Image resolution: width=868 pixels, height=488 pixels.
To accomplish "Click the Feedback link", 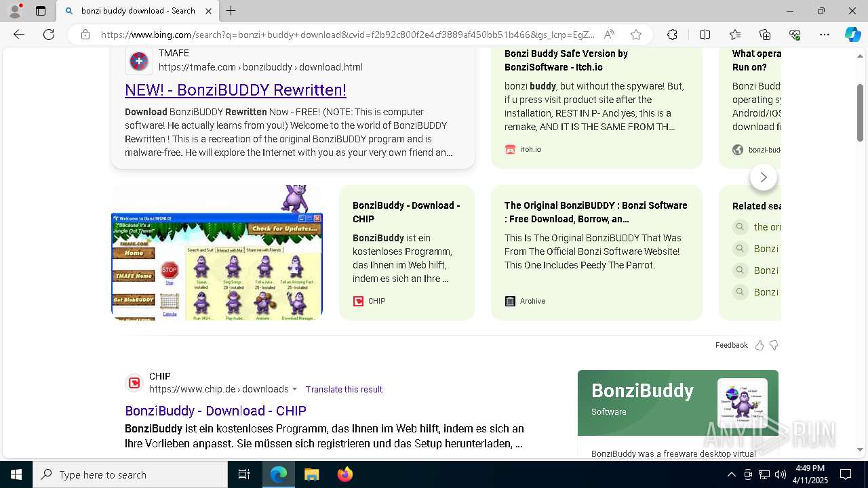I will coord(731,345).
